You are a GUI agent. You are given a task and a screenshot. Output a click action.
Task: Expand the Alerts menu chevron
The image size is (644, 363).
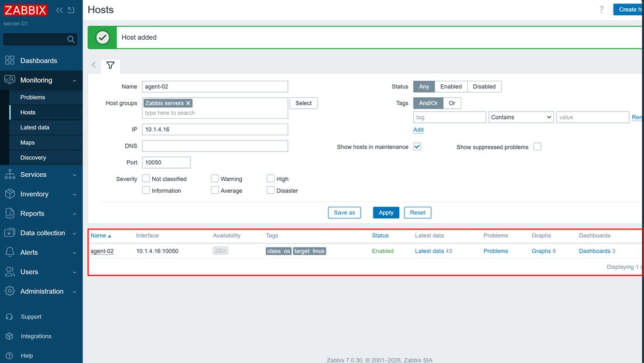74,252
